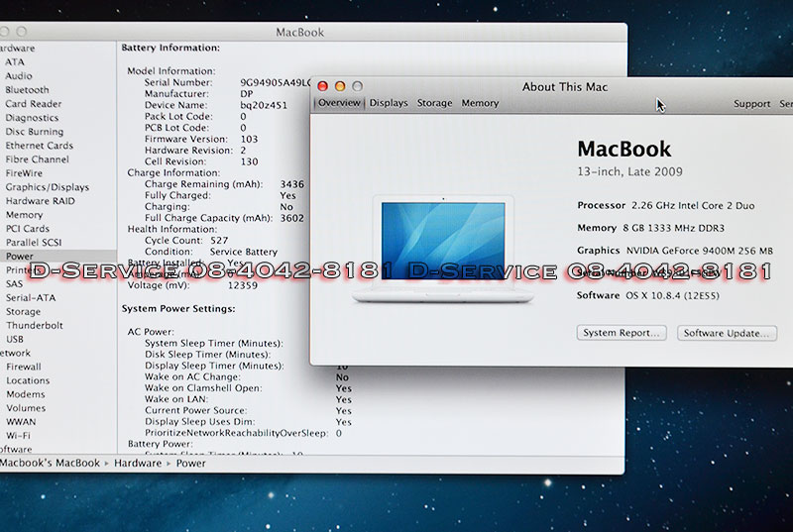This screenshot has height=532, width=793.
Task: Click Hardware in the bottom path bar
Action: 138,464
